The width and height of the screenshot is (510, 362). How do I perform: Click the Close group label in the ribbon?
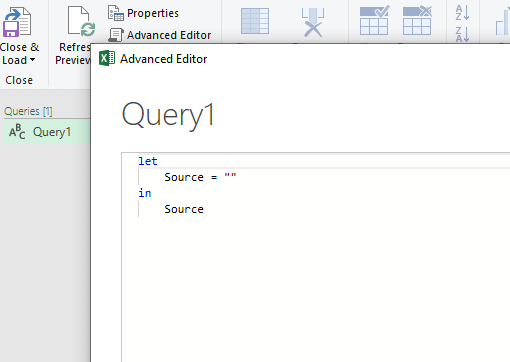coord(19,80)
